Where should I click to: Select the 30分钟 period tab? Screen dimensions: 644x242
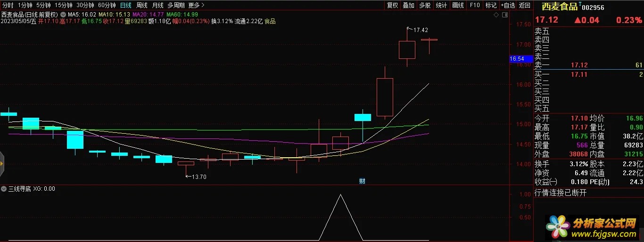(85, 6)
